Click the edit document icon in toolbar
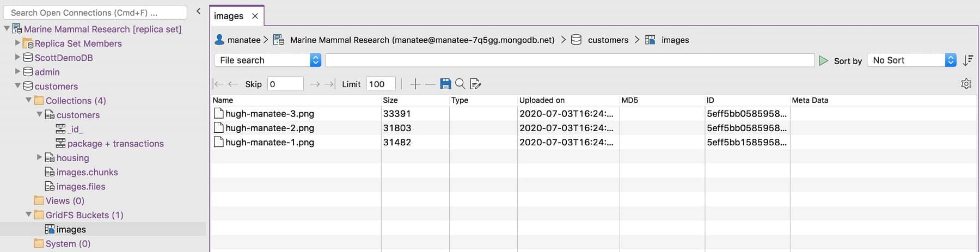 475,84
